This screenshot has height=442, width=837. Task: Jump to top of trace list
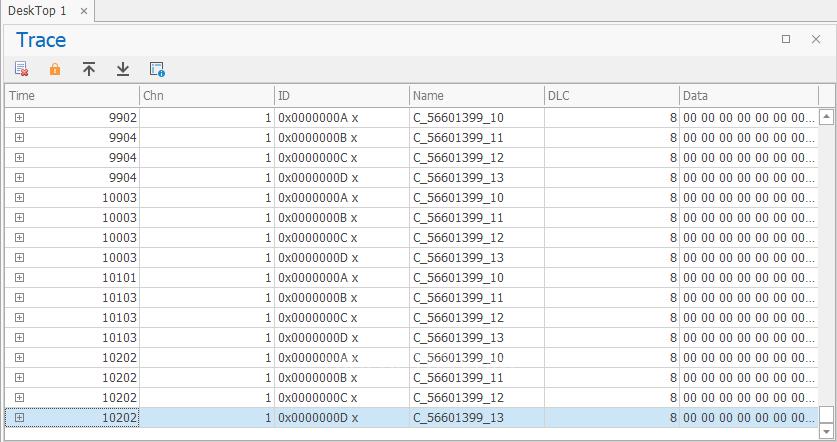click(x=89, y=69)
